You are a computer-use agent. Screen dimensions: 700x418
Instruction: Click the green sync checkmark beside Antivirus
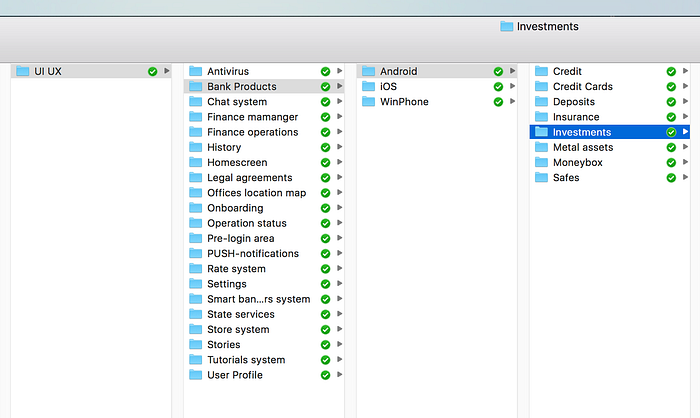pyautogui.click(x=325, y=71)
